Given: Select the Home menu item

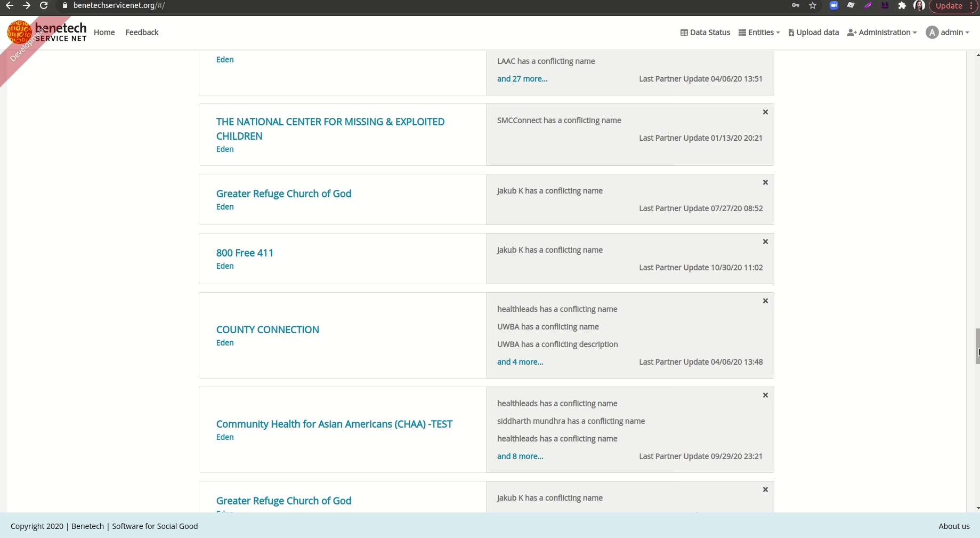Looking at the screenshot, I should [104, 33].
